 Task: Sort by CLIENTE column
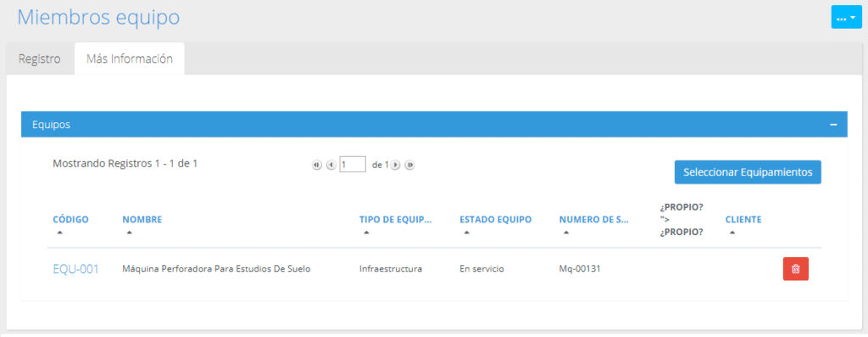pos(743,220)
